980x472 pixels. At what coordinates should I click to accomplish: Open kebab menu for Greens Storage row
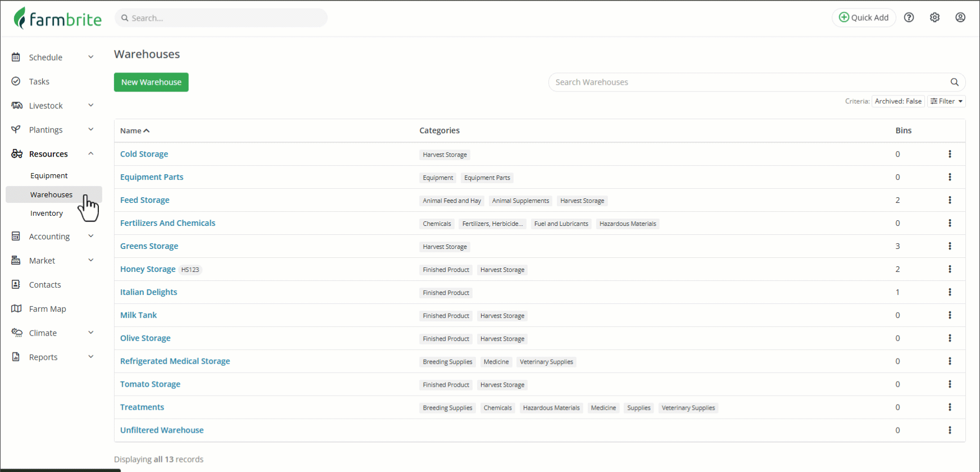point(950,246)
